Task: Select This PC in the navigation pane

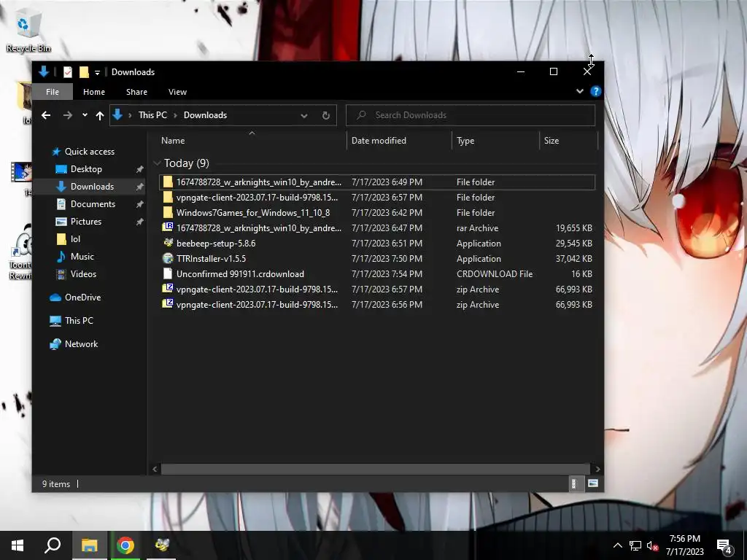Action: (79, 321)
